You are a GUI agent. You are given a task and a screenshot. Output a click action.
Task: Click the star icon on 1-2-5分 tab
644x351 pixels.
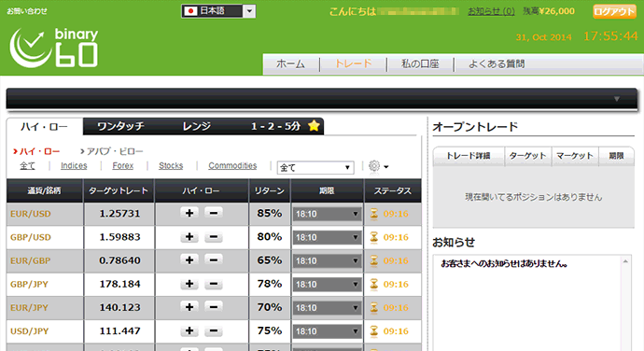[314, 126]
